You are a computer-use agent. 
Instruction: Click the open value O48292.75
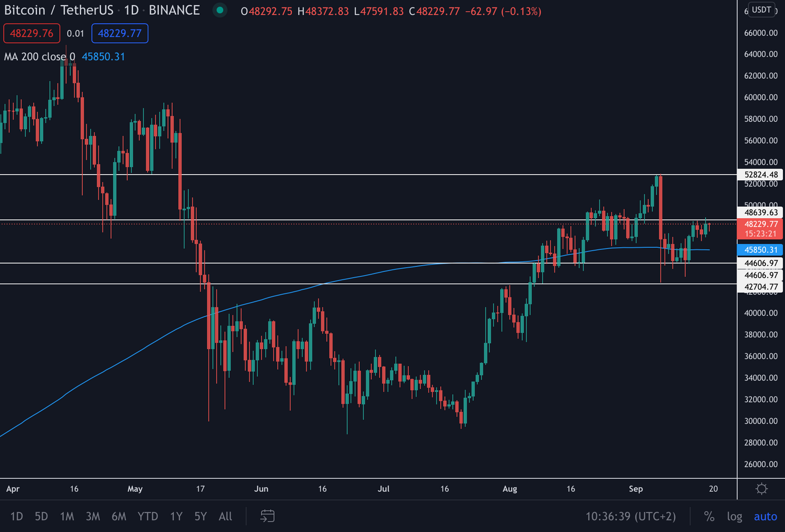266,11
